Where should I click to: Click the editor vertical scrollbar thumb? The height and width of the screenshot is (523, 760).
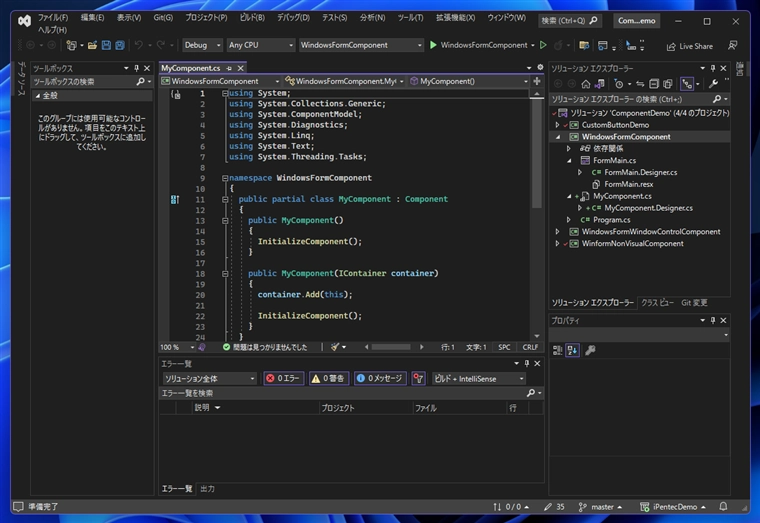click(536, 154)
